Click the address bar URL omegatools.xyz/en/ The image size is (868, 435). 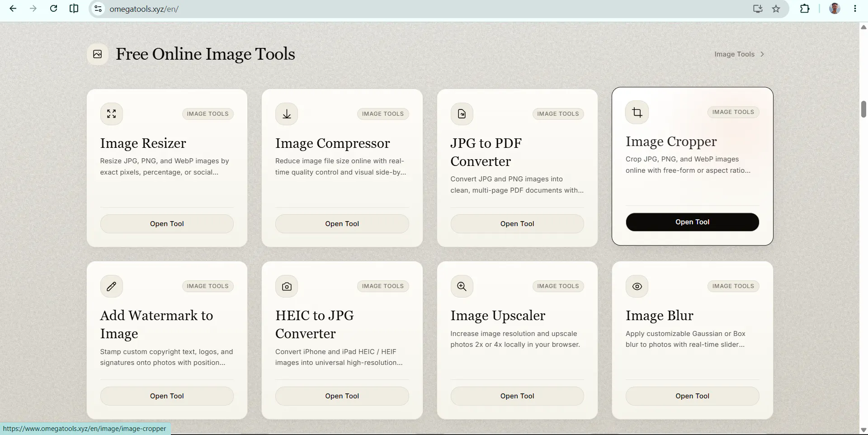pyautogui.click(x=144, y=9)
